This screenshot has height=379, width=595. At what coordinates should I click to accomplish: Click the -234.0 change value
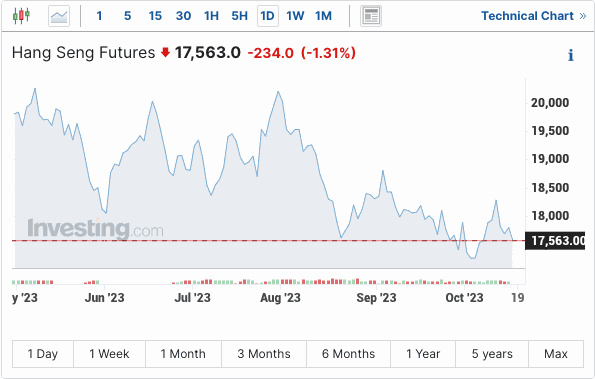(x=271, y=53)
